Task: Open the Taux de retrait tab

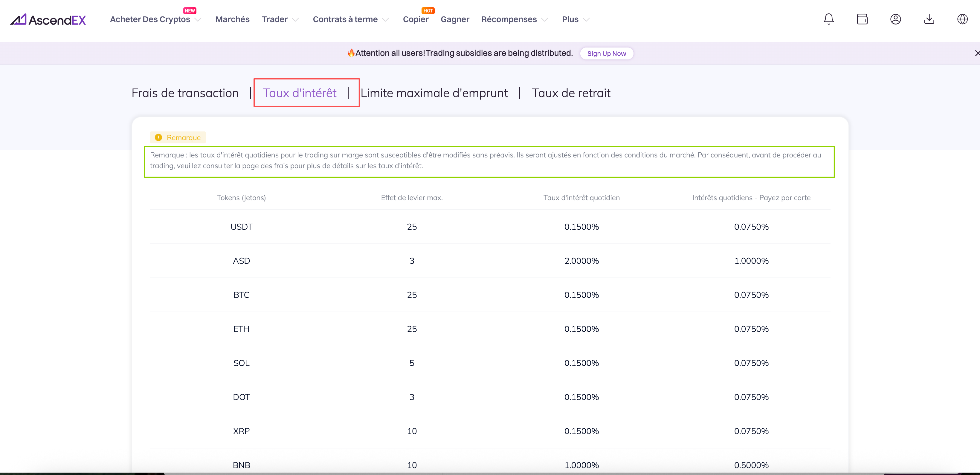Action: point(571,93)
